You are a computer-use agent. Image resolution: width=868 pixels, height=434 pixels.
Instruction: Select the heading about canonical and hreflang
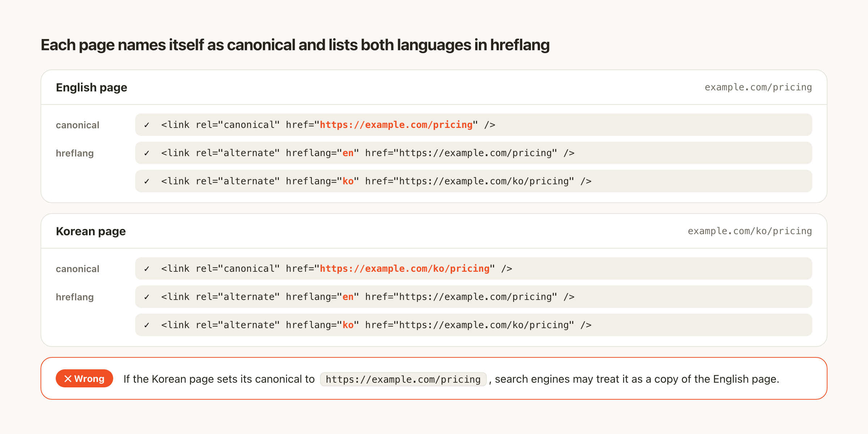[295, 45]
